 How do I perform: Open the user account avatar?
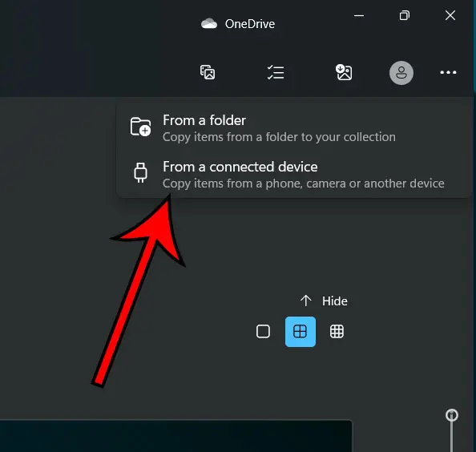click(x=401, y=73)
